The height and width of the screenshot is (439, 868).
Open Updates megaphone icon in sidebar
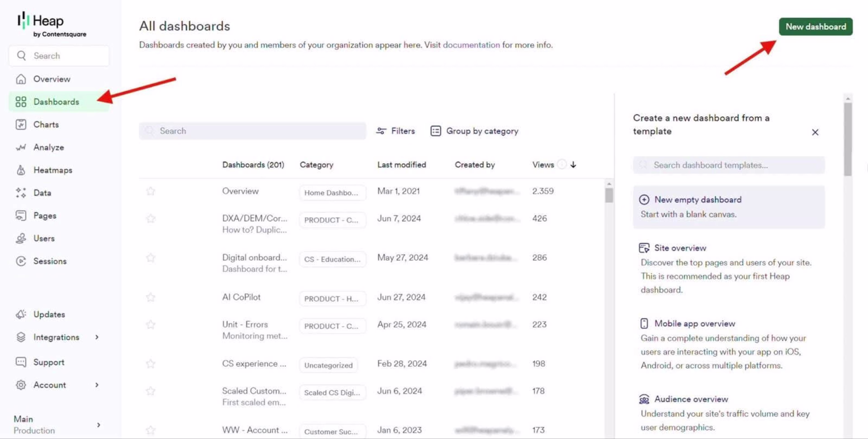point(21,314)
